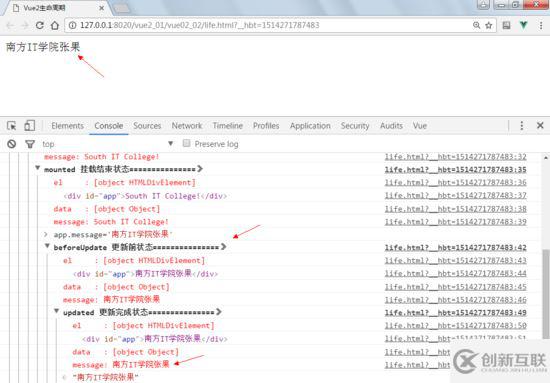Collapse the beforeUpdate log group
The image size is (550, 383).
pos(47,246)
